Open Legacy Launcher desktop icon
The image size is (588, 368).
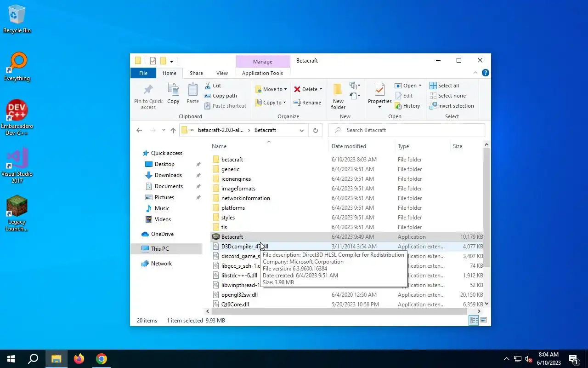(x=17, y=213)
